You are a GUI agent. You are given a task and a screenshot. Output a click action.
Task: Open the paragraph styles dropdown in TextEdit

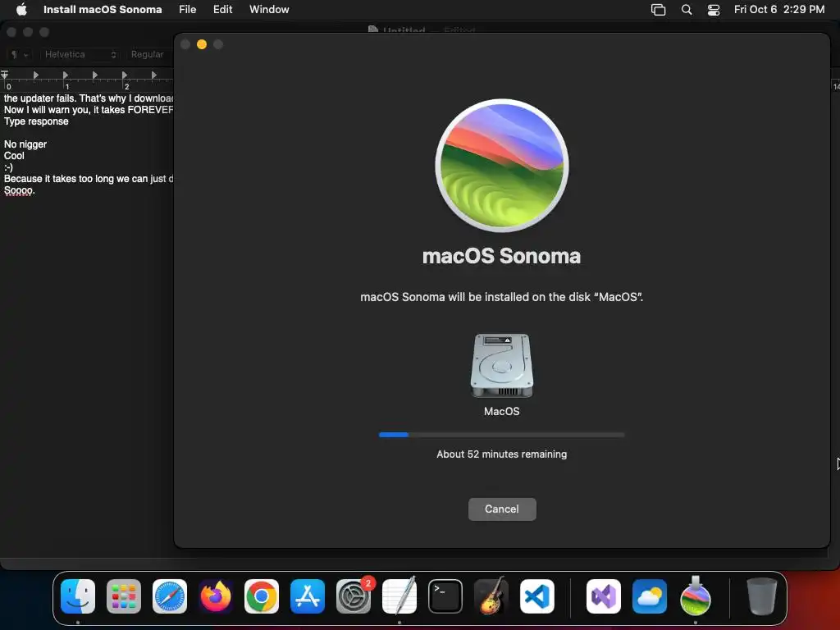[x=20, y=55]
